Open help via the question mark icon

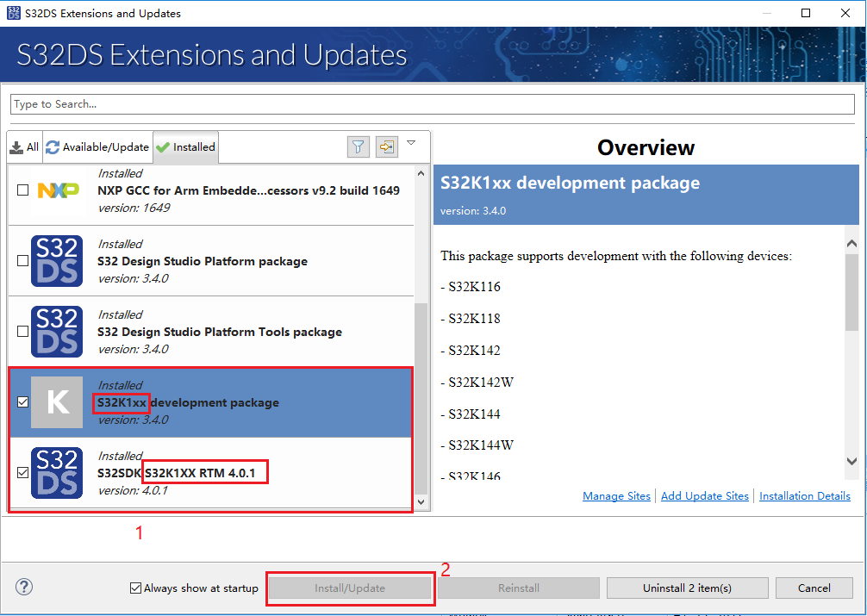(x=24, y=587)
